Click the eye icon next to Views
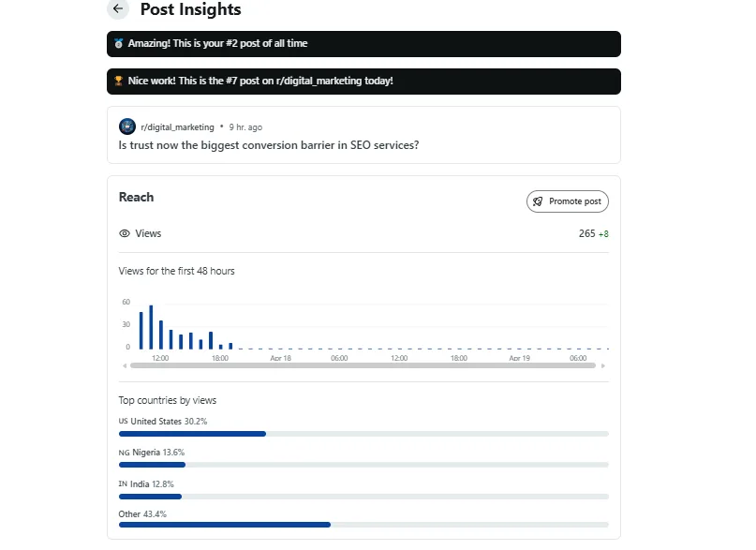Image resolution: width=756 pixels, height=550 pixels. (x=125, y=233)
